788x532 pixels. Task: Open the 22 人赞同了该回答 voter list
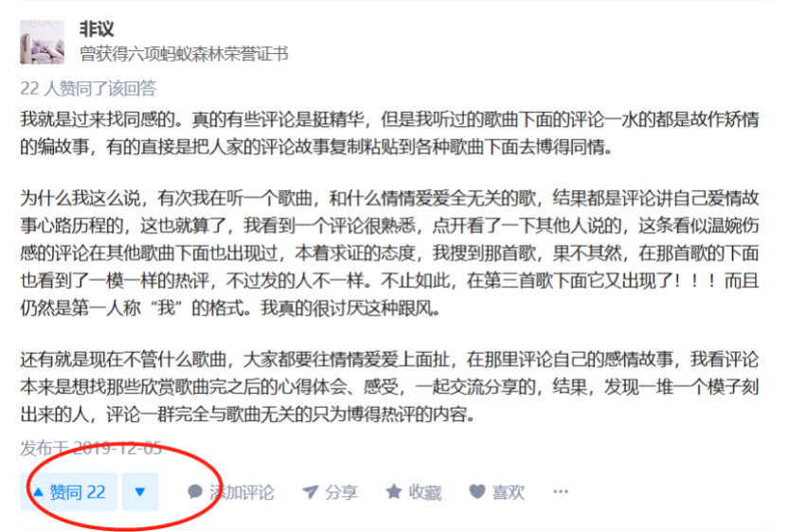pos(88,88)
